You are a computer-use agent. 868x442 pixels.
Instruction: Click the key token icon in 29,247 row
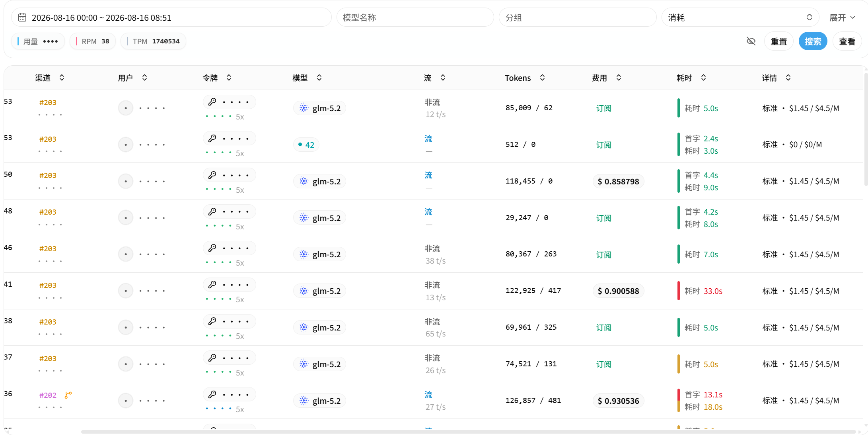click(x=212, y=212)
